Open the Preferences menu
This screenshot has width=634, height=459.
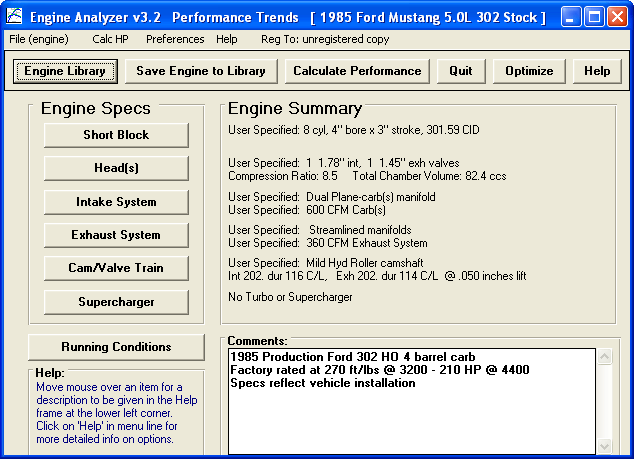point(175,39)
